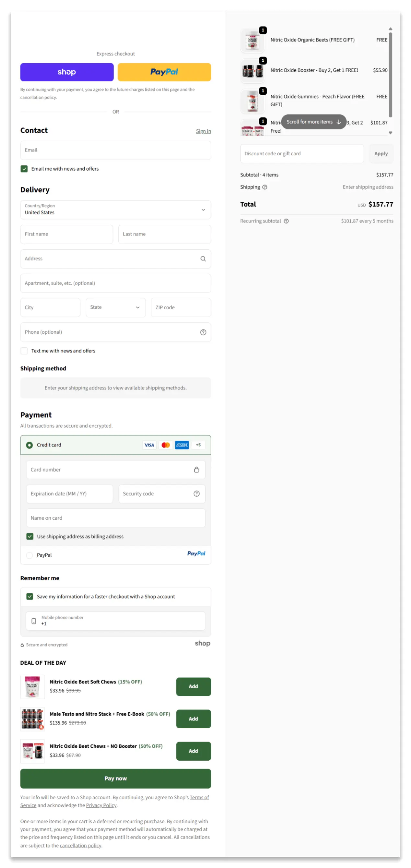The width and height of the screenshot is (411, 868).
Task: Click the $157.77 total amount
Action: (381, 205)
